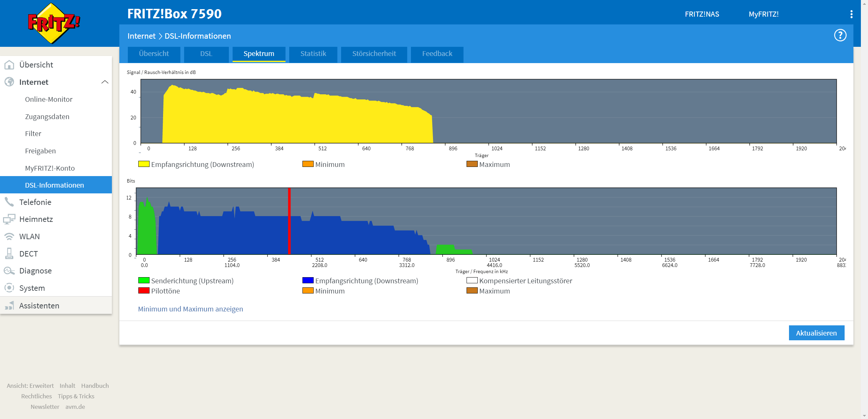Image resolution: width=868 pixels, height=419 pixels.
Task: Collapse the Internet menu chevron
Action: (x=105, y=82)
